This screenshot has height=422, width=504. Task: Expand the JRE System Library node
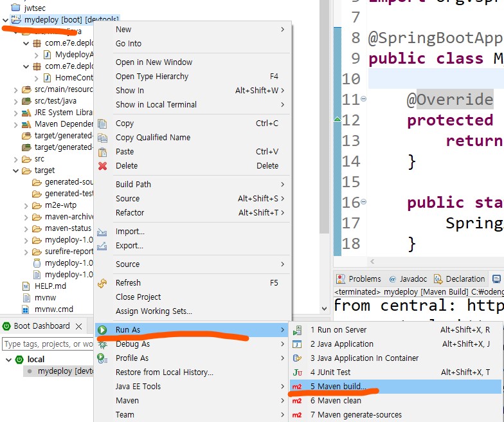[15, 113]
